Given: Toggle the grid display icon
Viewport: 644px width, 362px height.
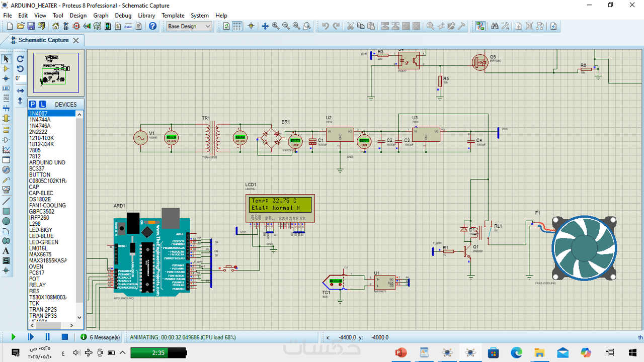Looking at the screenshot, I should 237,26.
